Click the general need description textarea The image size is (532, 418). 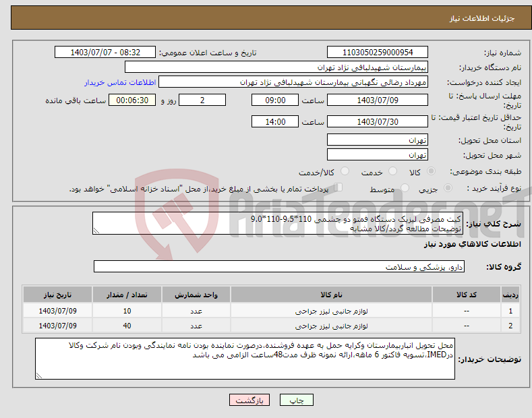coord(278,223)
